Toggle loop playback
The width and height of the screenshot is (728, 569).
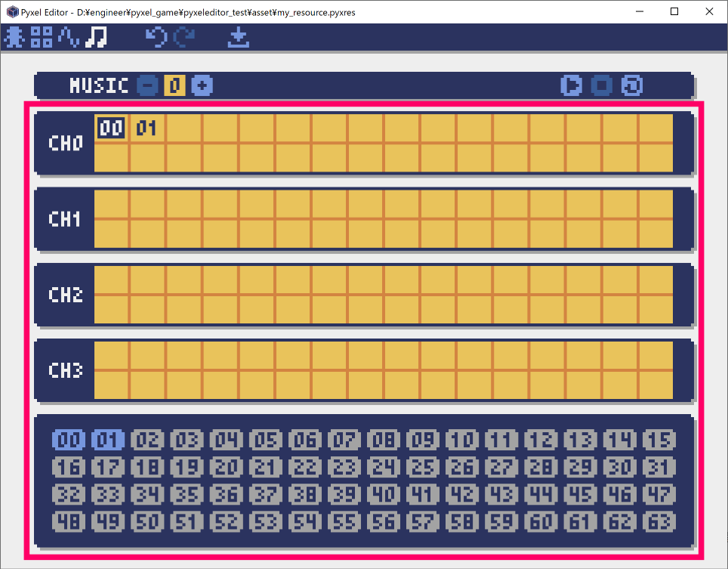coord(632,85)
